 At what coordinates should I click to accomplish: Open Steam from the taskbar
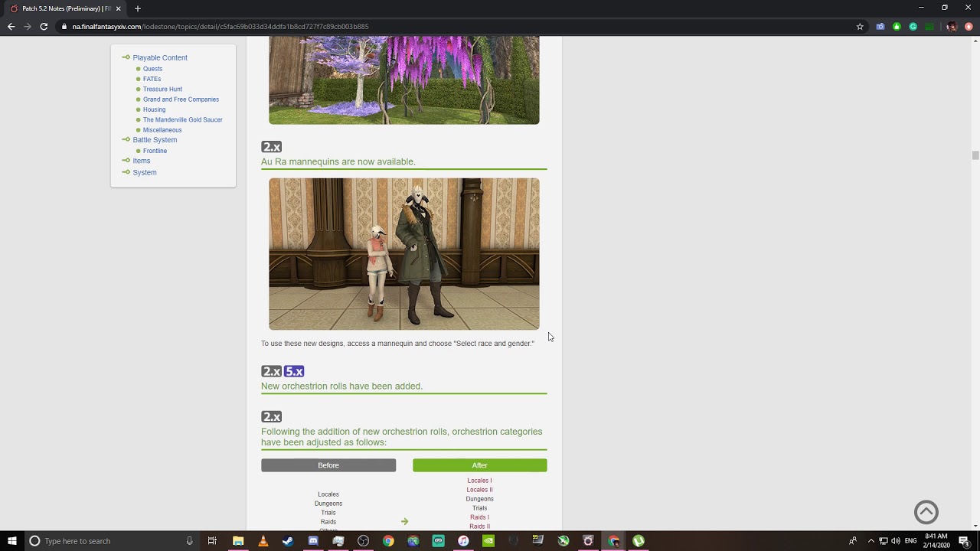288,541
